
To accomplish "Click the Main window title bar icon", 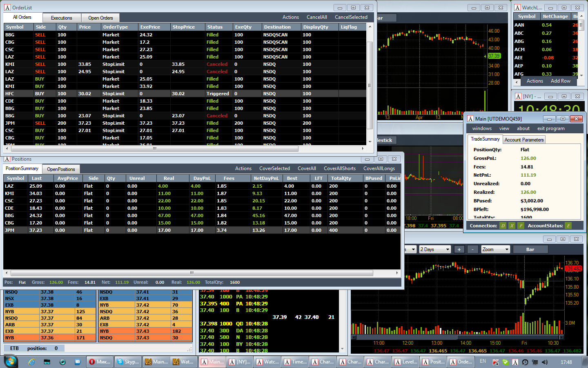I will point(470,119).
